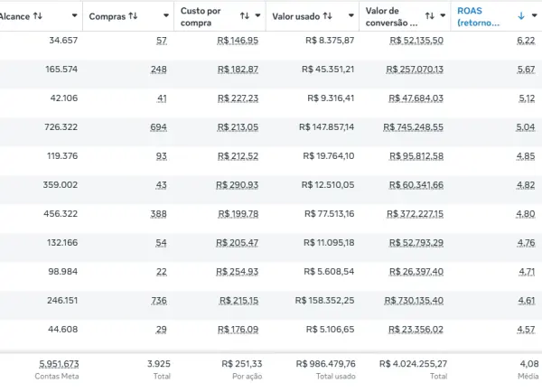Screen dimensions: 542x392
Task: Open purchases value 694
Action: pos(158,127)
